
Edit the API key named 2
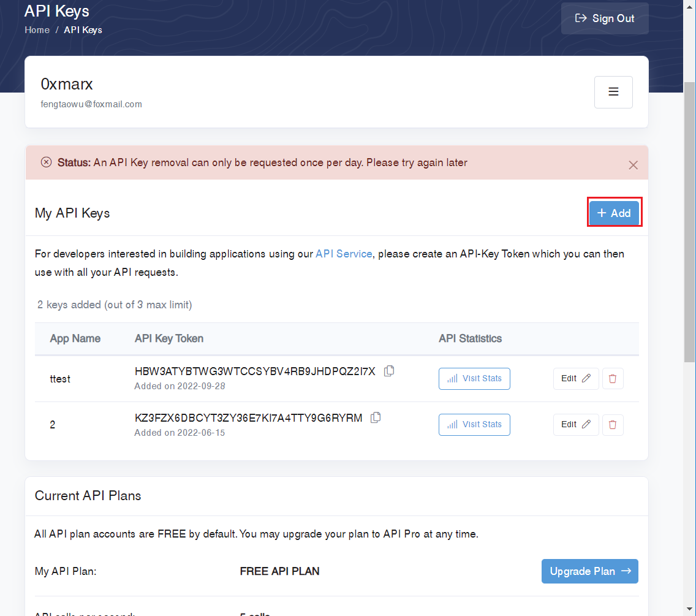click(x=575, y=425)
